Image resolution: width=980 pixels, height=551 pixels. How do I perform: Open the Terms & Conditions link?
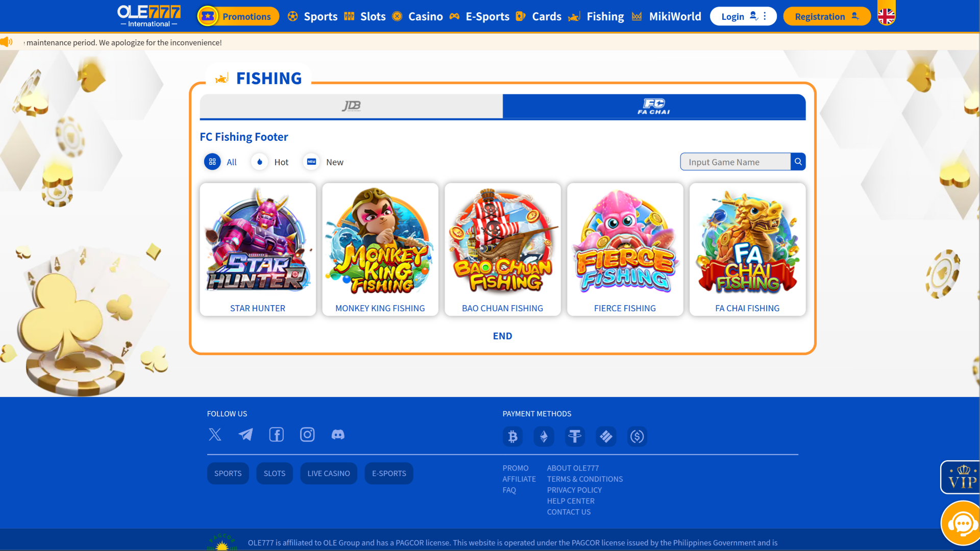(585, 479)
